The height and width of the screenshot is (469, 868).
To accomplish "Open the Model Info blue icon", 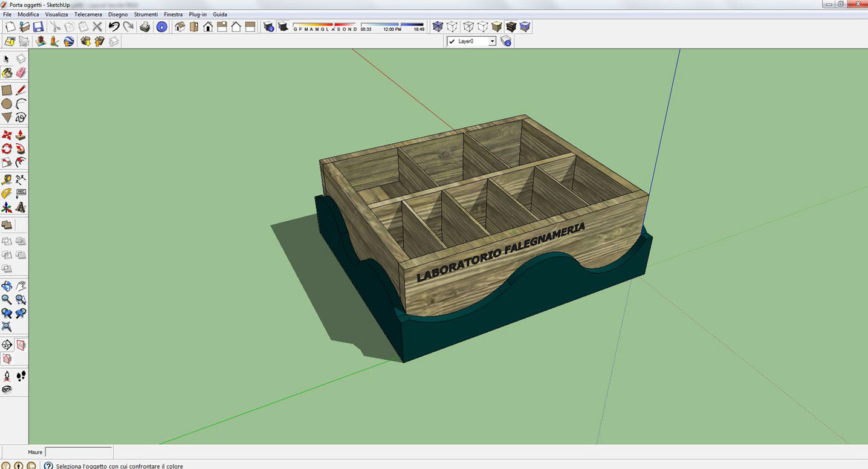I will point(161,27).
